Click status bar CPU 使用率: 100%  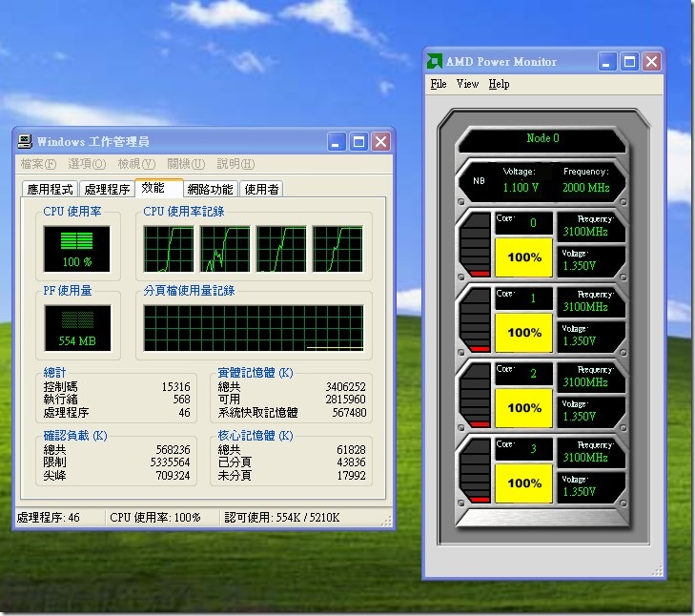(x=155, y=518)
